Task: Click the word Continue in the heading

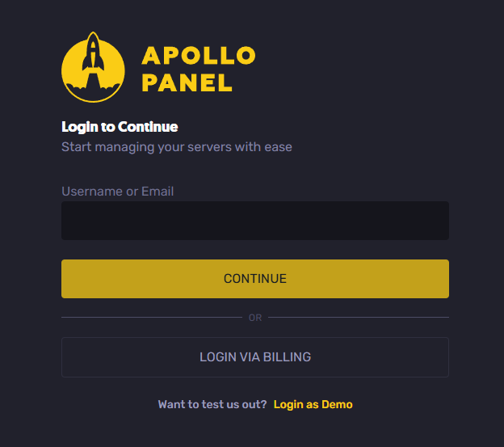Action: [x=148, y=127]
